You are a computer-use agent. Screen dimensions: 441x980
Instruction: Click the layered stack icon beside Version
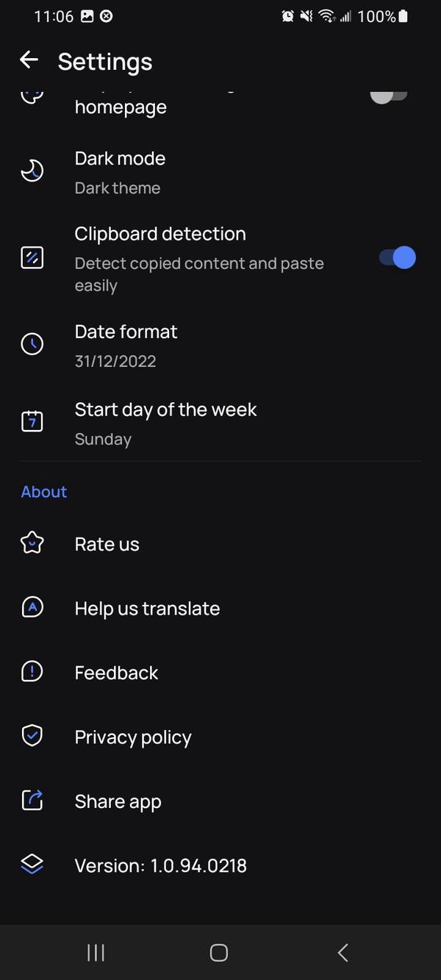tap(32, 865)
